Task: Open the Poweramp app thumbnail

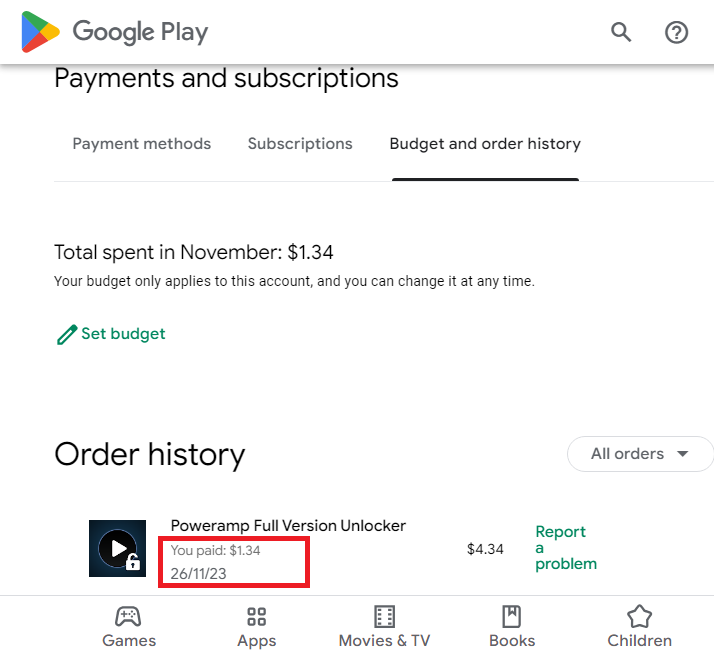Action: click(x=117, y=548)
